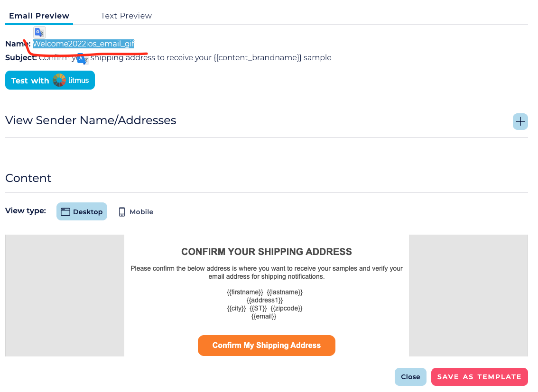
Task: Open the Google Translate popup icon above Name
Action: tap(39, 32)
